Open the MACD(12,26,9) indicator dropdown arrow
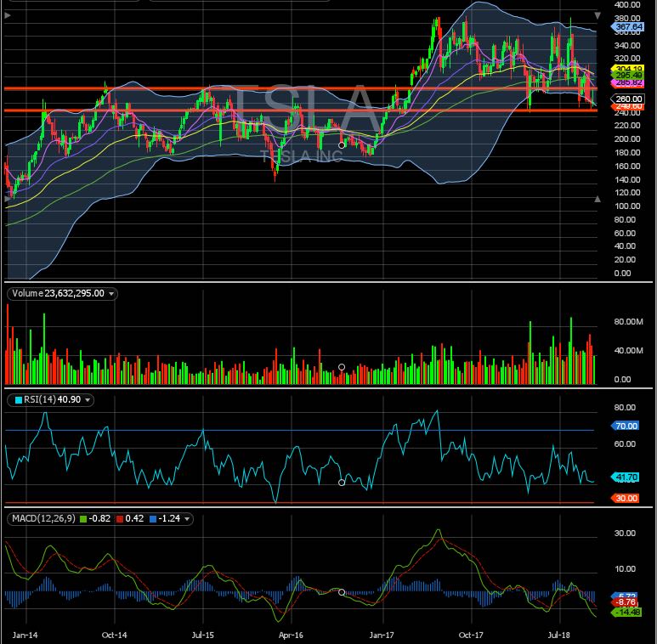The image size is (657, 644). coord(187,519)
